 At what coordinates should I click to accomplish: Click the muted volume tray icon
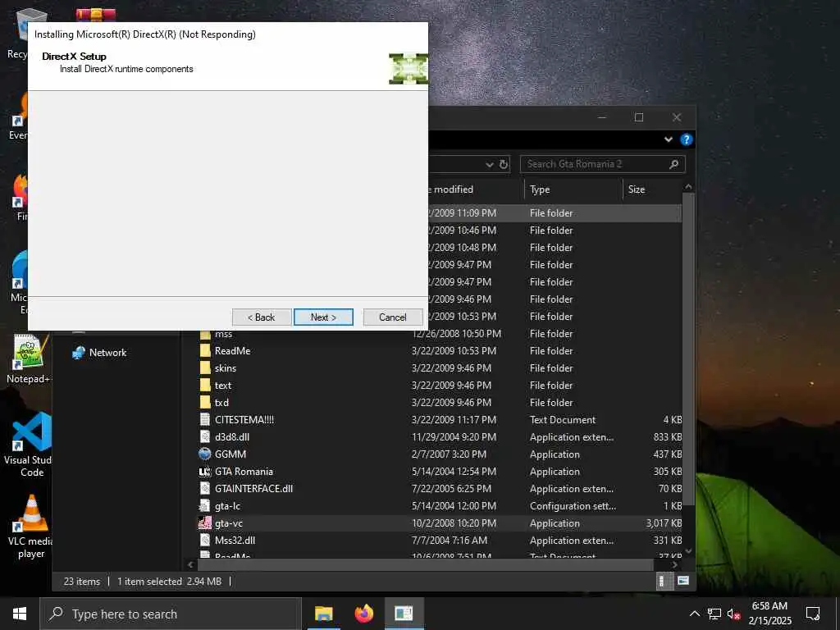tap(734, 614)
